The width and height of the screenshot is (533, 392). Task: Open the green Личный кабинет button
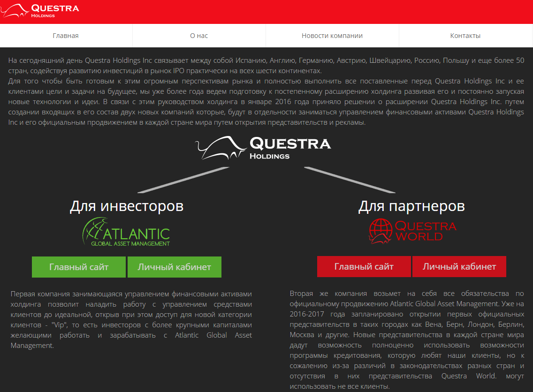tap(175, 267)
